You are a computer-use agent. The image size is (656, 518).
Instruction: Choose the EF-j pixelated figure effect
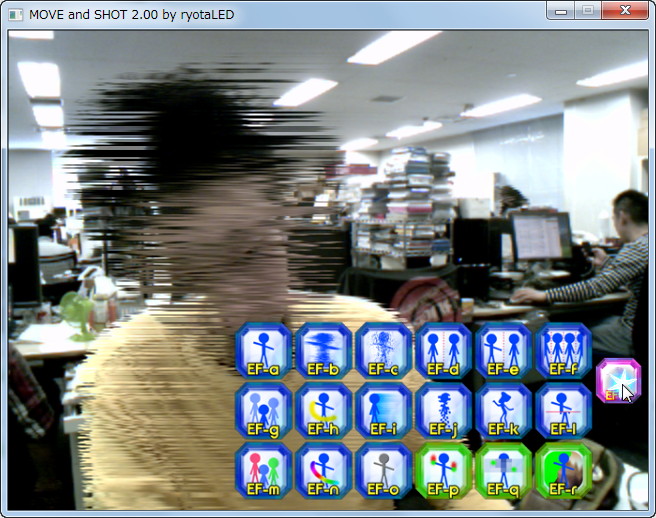tap(443, 411)
